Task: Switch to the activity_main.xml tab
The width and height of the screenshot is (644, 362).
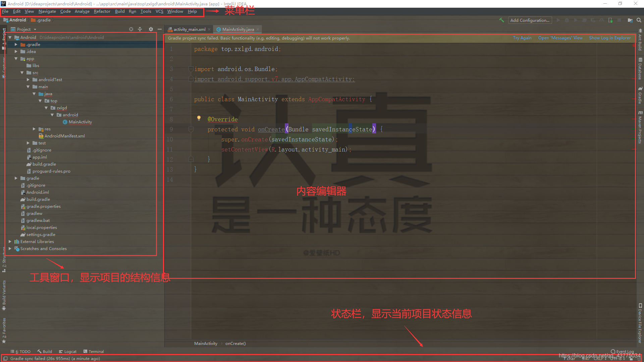Action: click(x=189, y=29)
